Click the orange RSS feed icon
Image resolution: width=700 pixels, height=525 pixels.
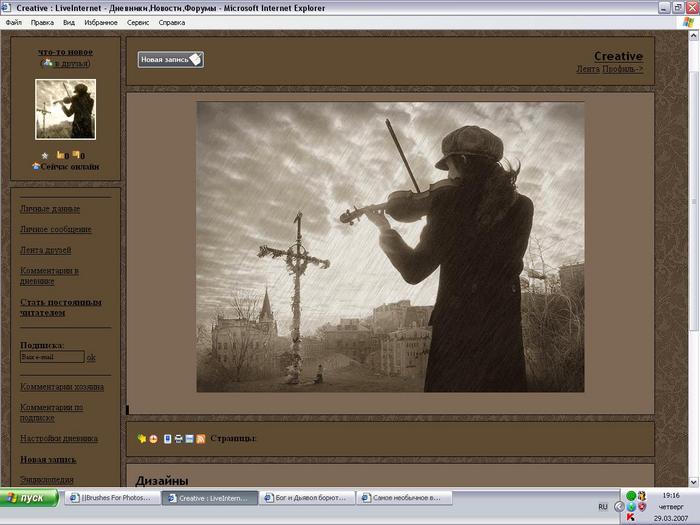point(201,439)
